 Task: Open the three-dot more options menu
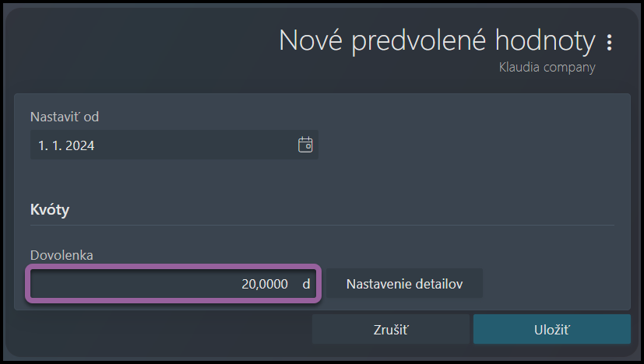pyautogui.click(x=610, y=42)
